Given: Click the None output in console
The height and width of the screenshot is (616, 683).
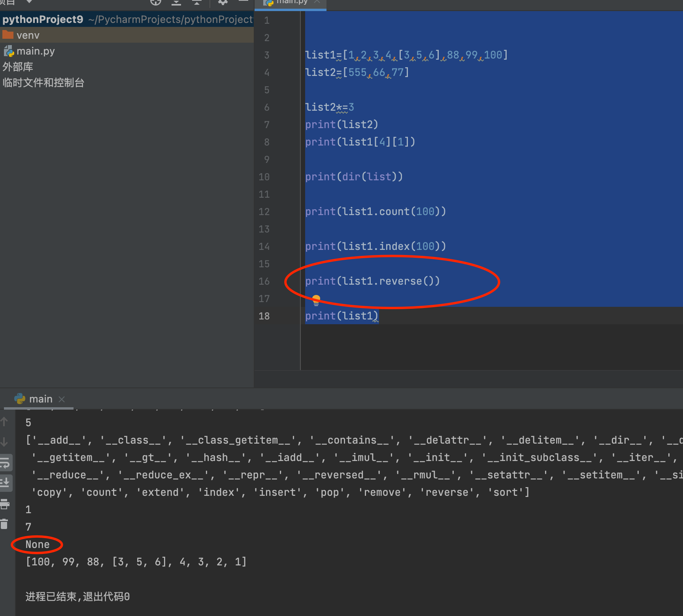Looking at the screenshot, I should pos(38,544).
